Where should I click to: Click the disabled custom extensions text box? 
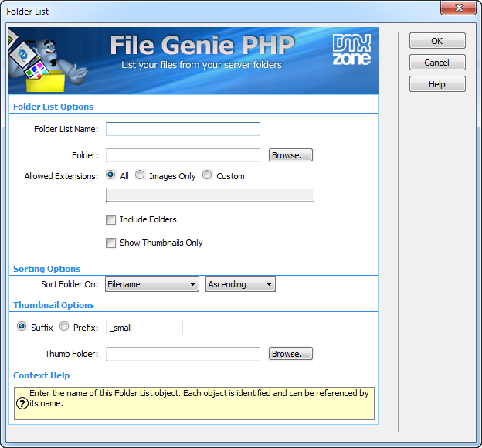pyautogui.click(x=210, y=195)
